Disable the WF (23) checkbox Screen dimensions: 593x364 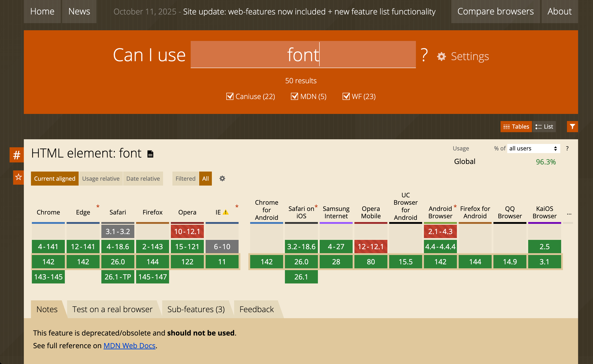pos(346,96)
